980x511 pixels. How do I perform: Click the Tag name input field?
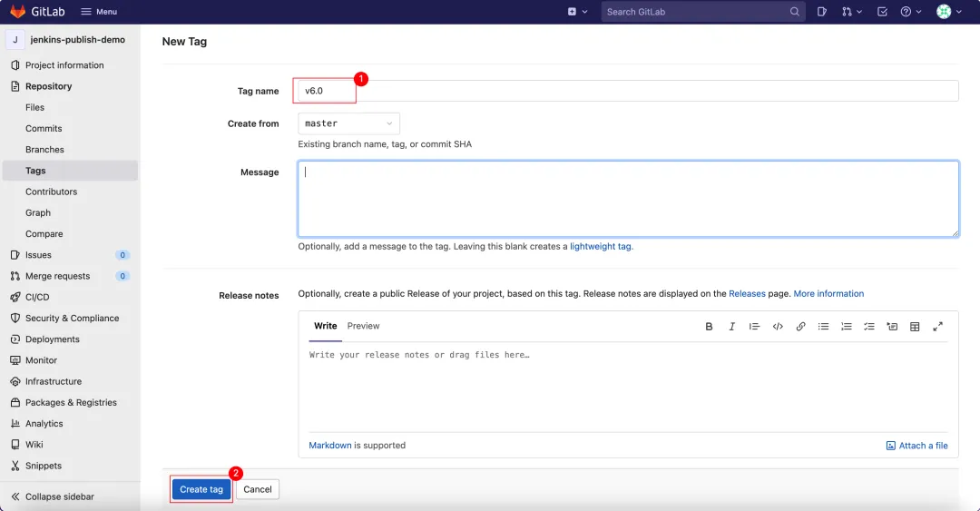pos(628,91)
